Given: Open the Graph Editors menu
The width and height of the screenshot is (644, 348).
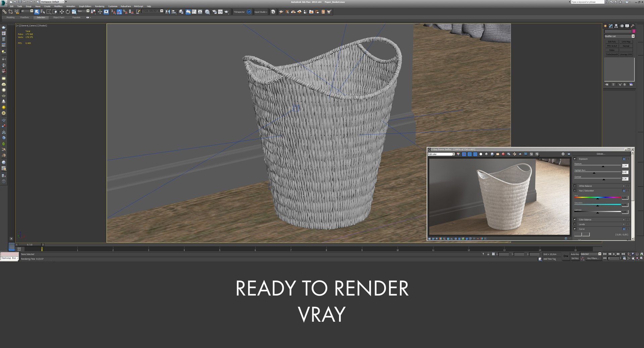Looking at the screenshot, I should pos(85,6).
